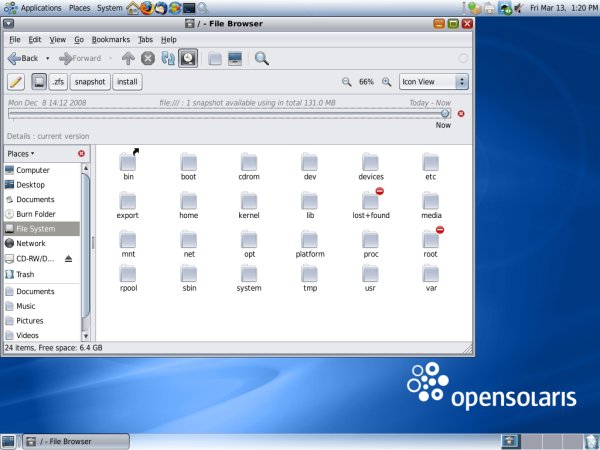Screen dimensions: 600x450
Task: Select the root folder
Action: tap(430, 244)
